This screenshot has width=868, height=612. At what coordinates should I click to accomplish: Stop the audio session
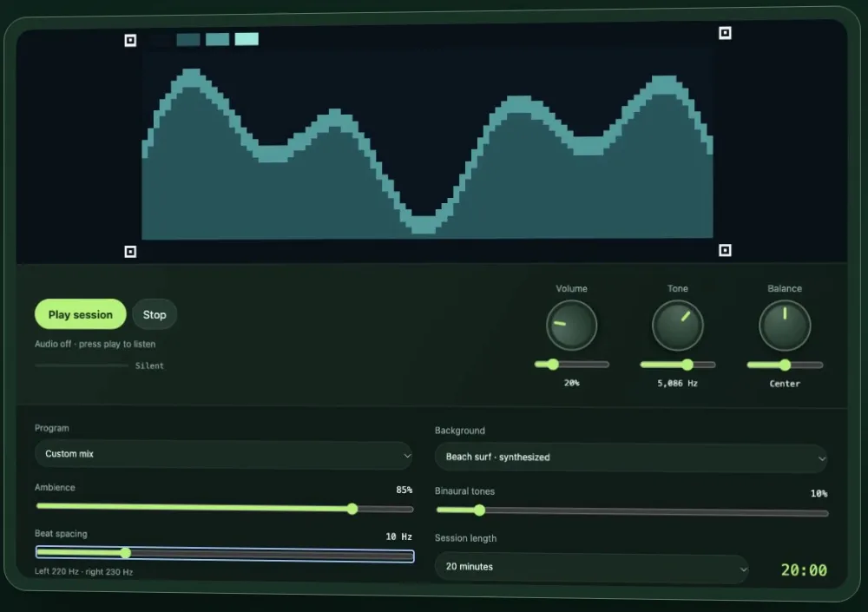(x=155, y=314)
